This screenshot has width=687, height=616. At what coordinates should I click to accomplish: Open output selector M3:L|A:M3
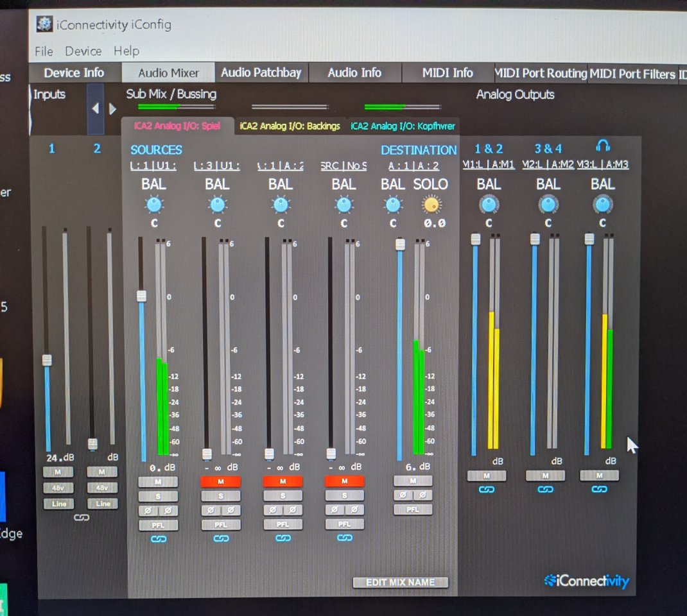click(603, 164)
